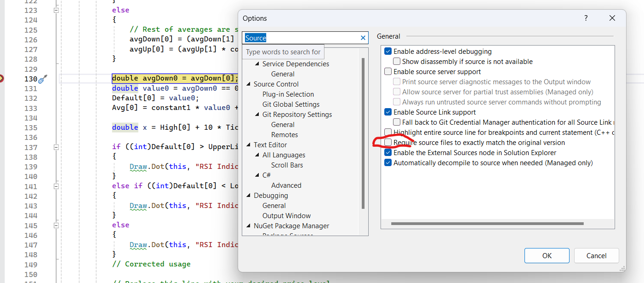The image size is (644, 283).
Task: Select Remotes under Git Repository Settings
Action: coord(285,135)
